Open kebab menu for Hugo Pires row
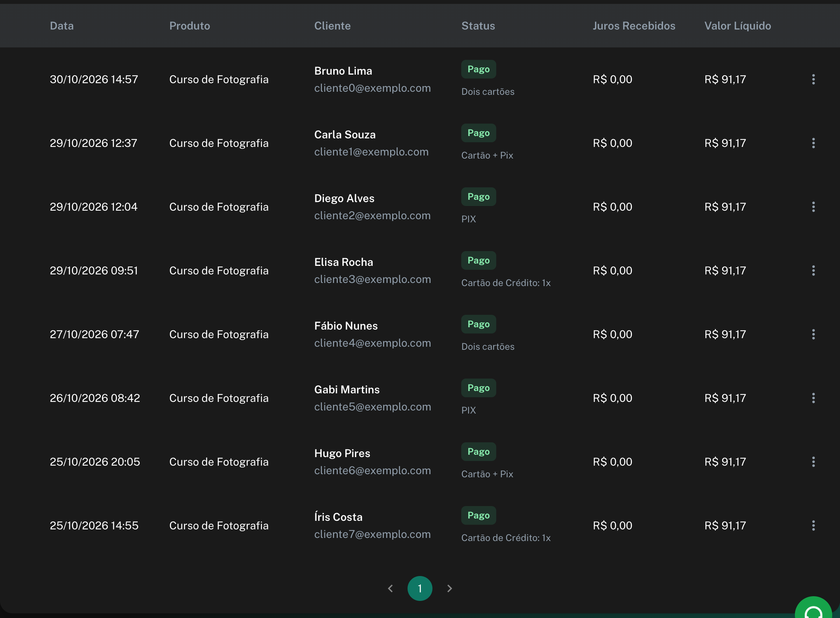Image resolution: width=840 pixels, height=618 pixels. (x=813, y=462)
